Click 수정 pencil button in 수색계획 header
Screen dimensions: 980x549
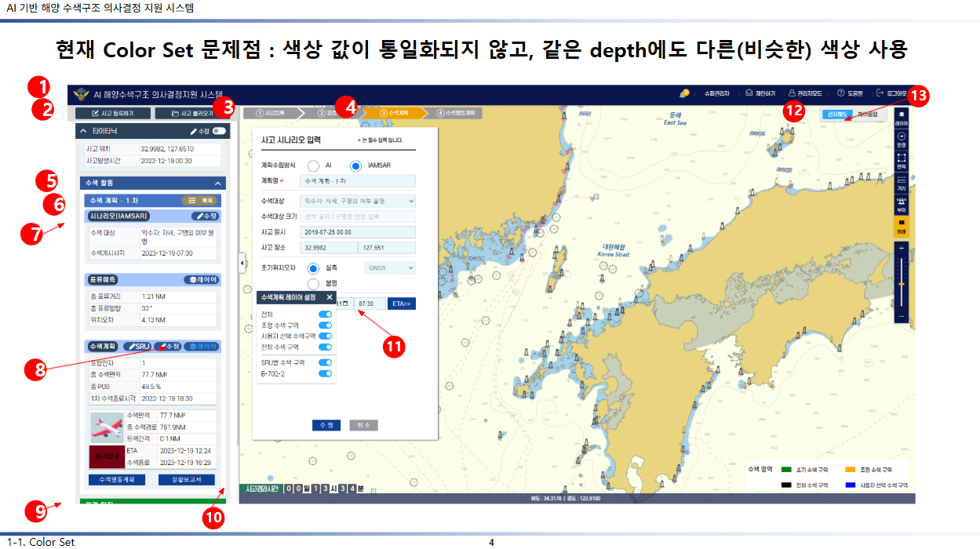(x=167, y=346)
